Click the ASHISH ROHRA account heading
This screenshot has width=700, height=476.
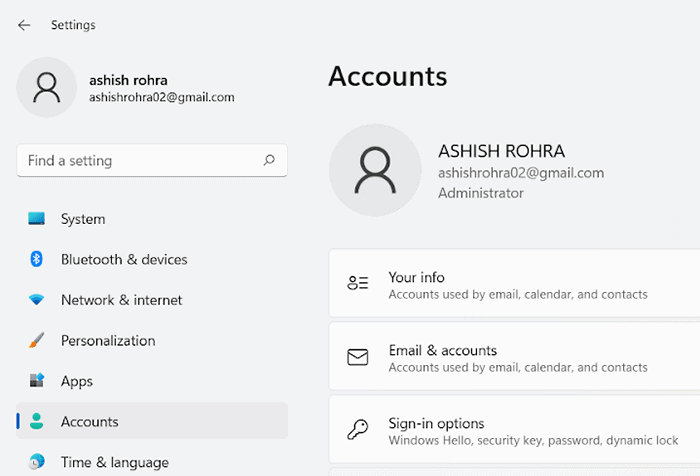[501, 151]
